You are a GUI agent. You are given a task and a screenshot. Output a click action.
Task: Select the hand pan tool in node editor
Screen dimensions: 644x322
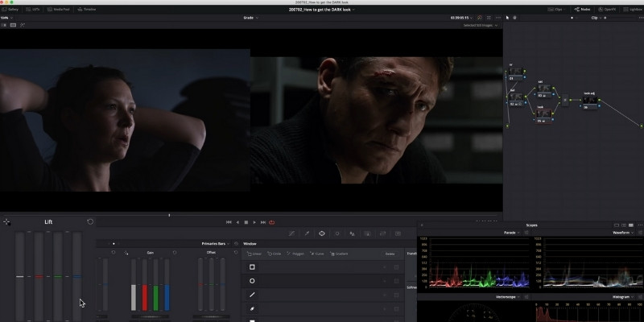tap(514, 18)
